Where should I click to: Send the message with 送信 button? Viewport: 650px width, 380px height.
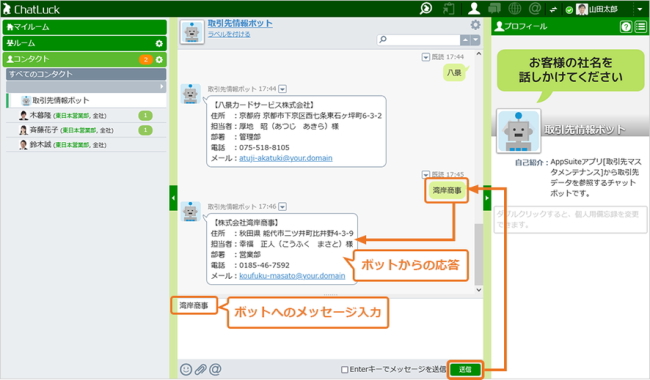[x=465, y=369]
